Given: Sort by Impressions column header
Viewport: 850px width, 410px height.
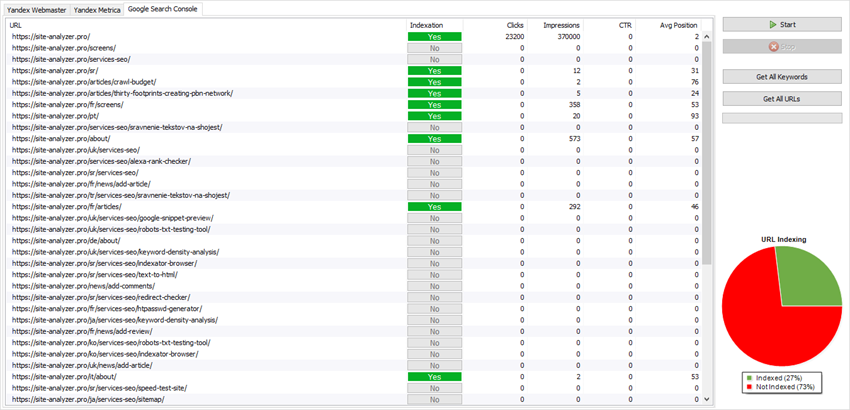Looking at the screenshot, I should (x=555, y=25).
